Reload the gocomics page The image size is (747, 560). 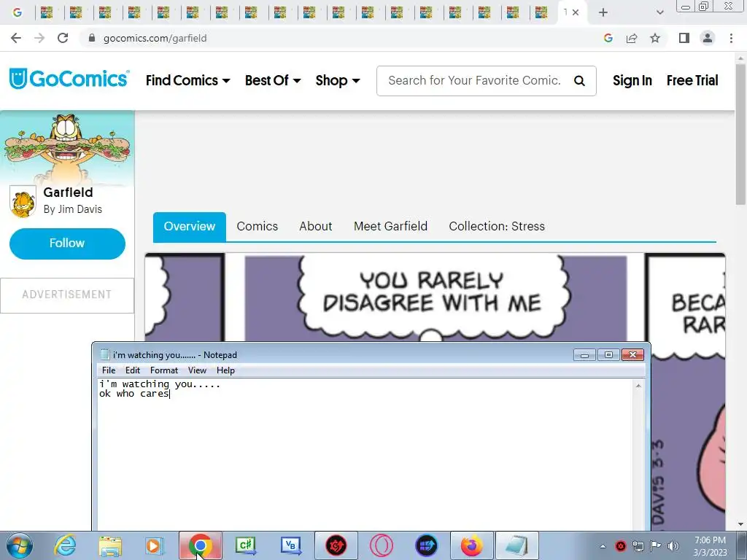click(x=63, y=38)
